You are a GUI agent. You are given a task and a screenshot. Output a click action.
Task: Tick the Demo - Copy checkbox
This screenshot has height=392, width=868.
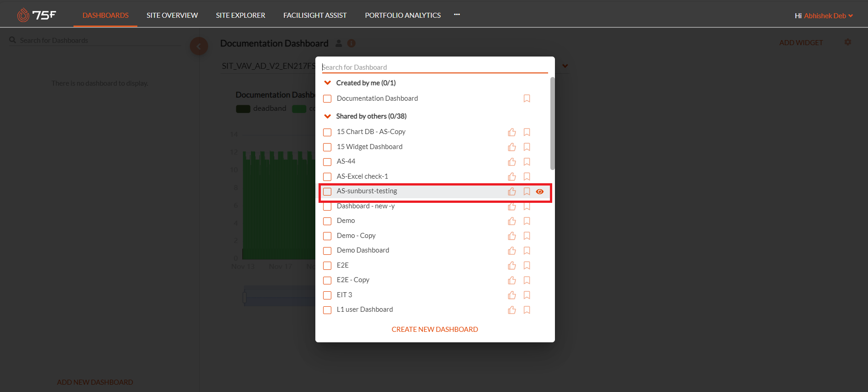point(327,236)
